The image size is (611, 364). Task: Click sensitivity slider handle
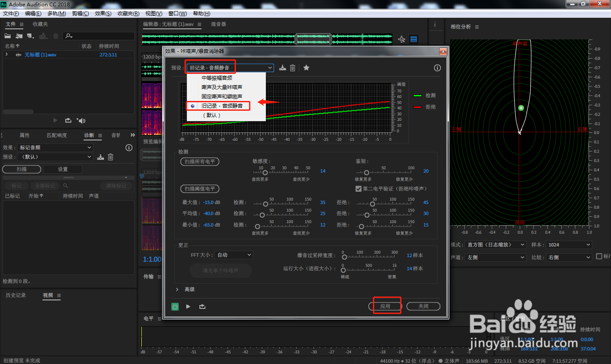(265, 173)
